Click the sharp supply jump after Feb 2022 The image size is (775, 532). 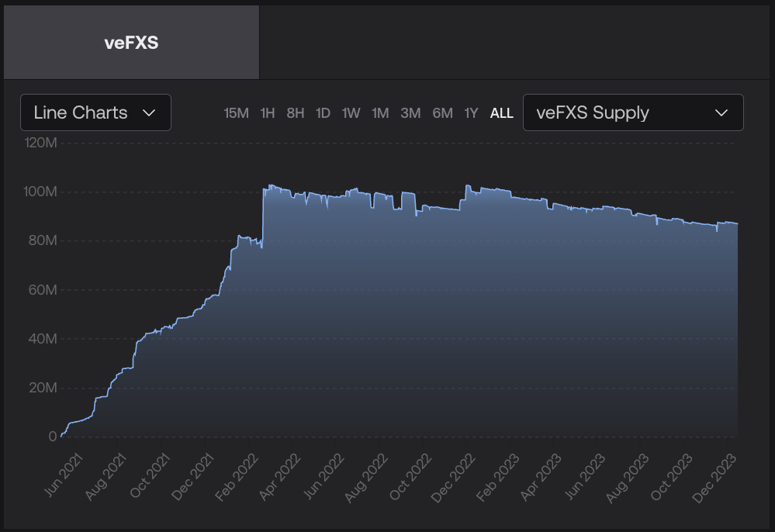(x=263, y=217)
